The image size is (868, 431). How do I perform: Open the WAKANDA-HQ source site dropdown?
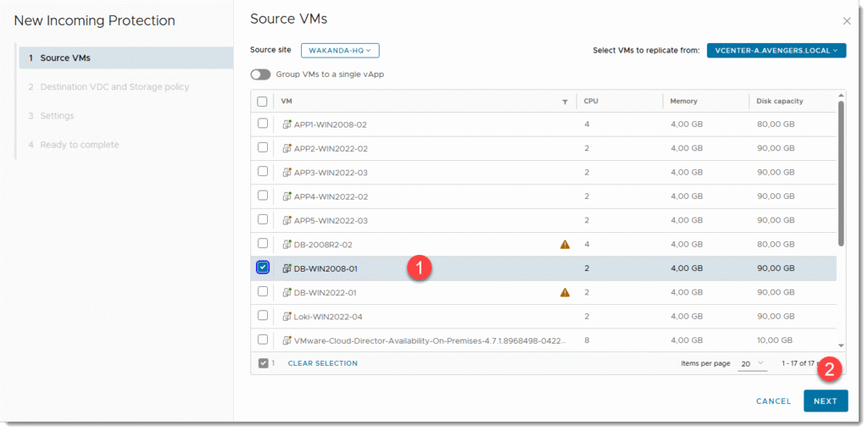(x=340, y=51)
